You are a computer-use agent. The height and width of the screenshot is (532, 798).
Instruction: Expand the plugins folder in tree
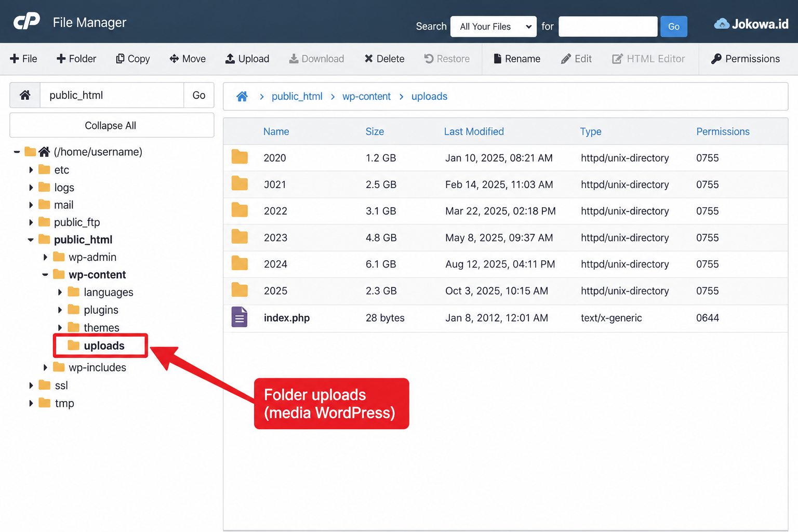pyautogui.click(x=60, y=310)
